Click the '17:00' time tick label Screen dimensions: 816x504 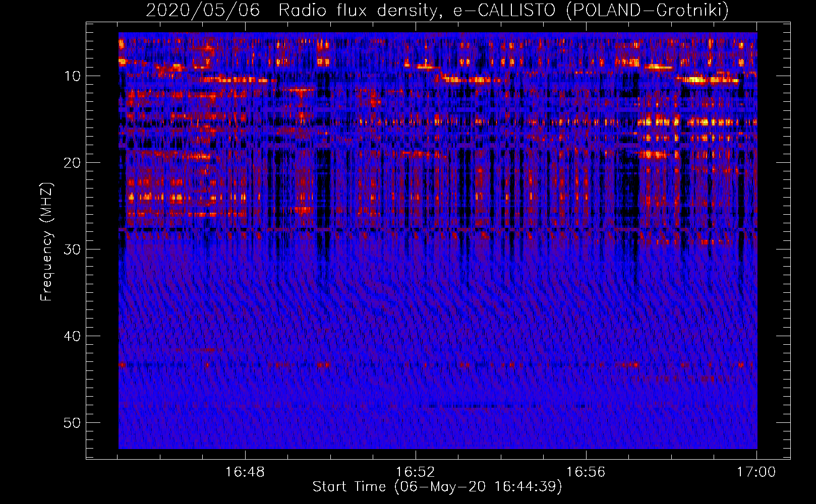pyautogui.click(x=756, y=472)
